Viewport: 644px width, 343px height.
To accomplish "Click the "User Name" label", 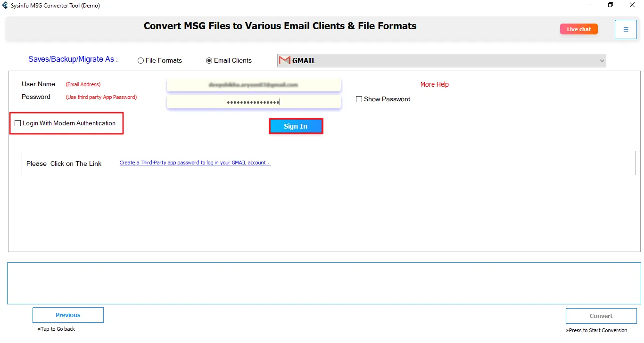I will [x=38, y=84].
